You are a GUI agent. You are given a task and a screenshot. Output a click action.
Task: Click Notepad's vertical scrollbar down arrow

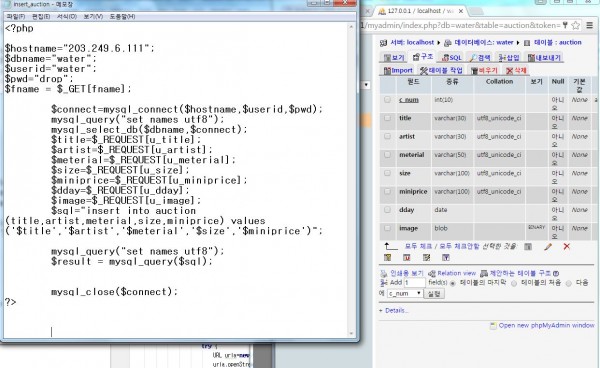pos(351,334)
